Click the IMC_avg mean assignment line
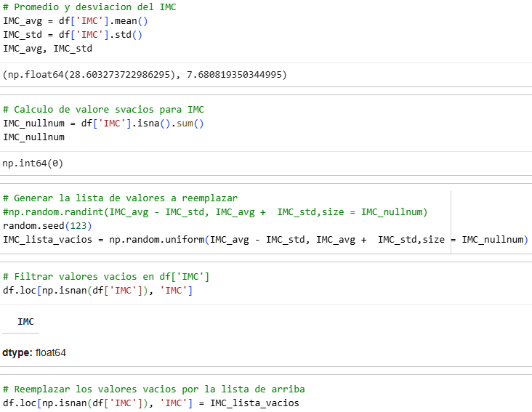This screenshot has width=532, height=412. click(76, 21)
